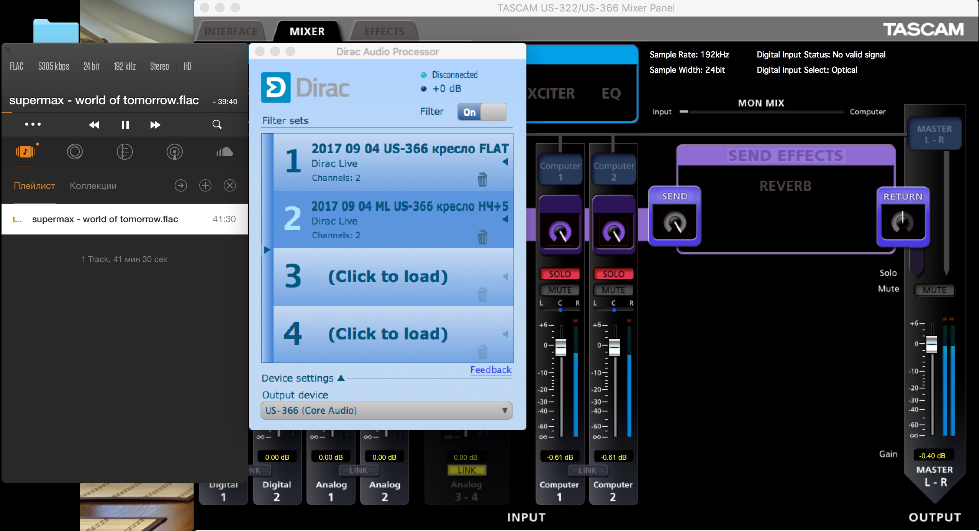The height and width of the screenshot is (531, 980).
Task: Mute the Master L-R output
Action: click(934, 290)
